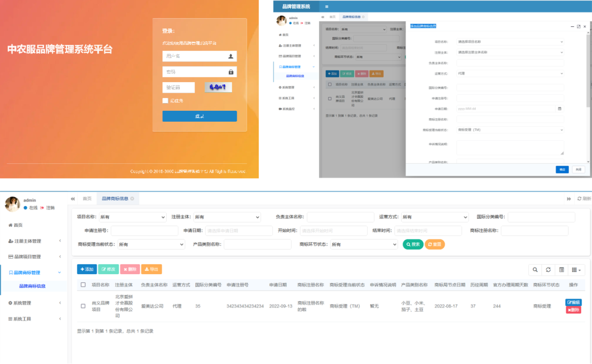Maximize the add dialog with its expand icon
The width and height of the screenshot is (592, 364).
pyautogui.click(x=578, y=26)
